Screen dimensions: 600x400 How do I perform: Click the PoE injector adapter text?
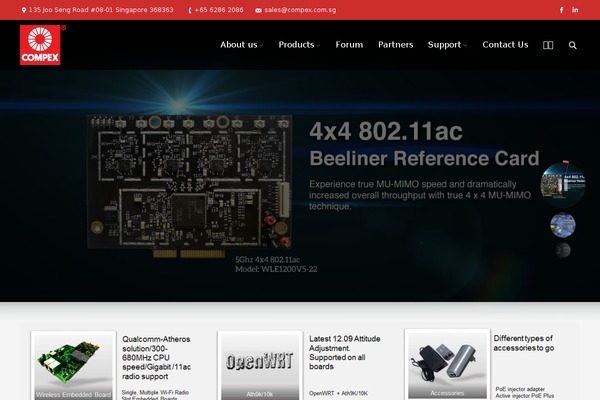520,389
